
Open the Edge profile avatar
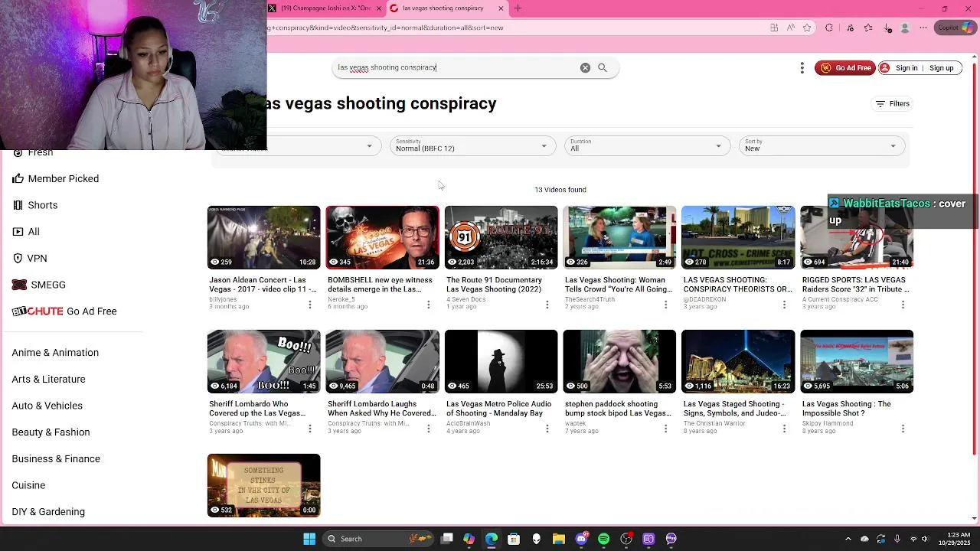(x=905, y=28)
